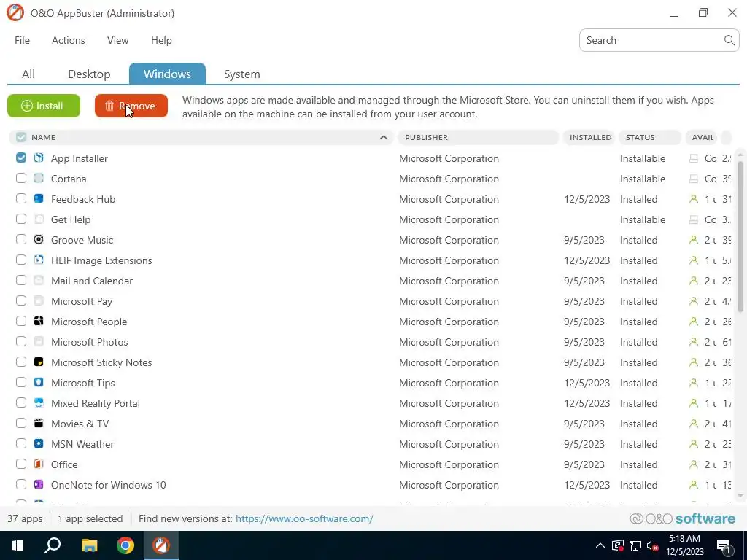Click the user icon in Groove Music row
Image resolution: width=747 pixels, height=560 pixels.
pos(694,240)
